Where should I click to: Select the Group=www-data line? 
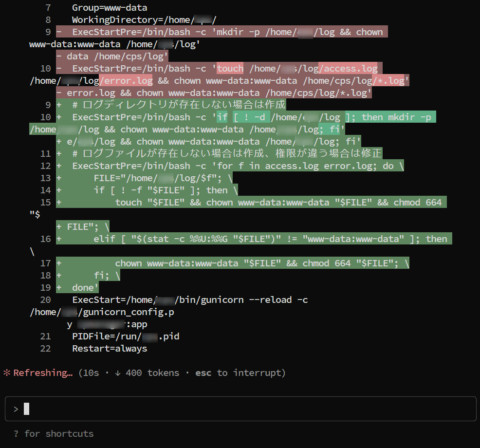click(x=110, y=8)
